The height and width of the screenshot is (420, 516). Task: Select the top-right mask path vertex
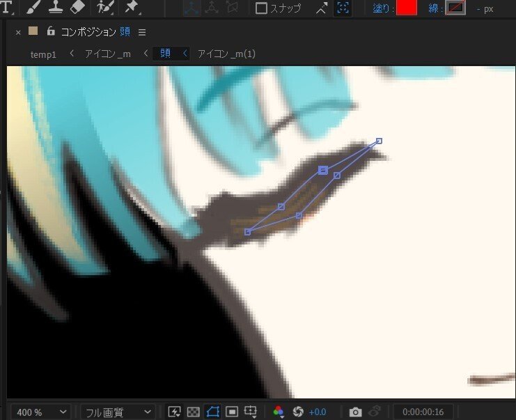point(379,141)
